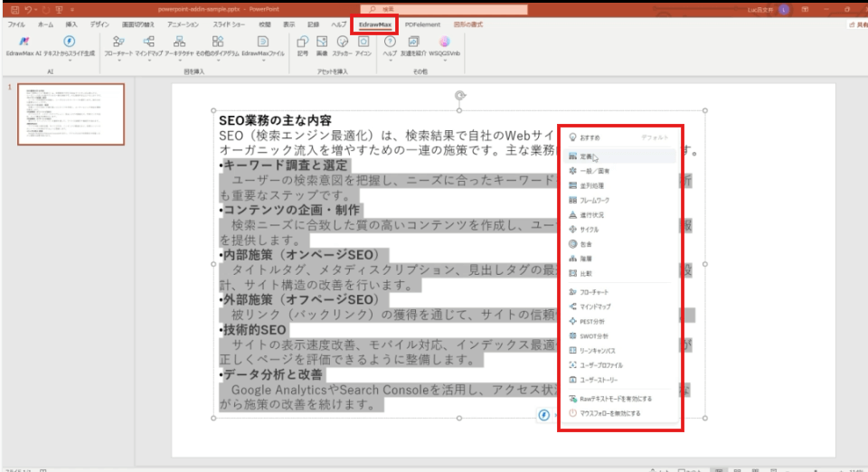This screenshot has width=868, height=472.
Task: Click the テキストからスライド生成 icon
Action: point(70,42)
